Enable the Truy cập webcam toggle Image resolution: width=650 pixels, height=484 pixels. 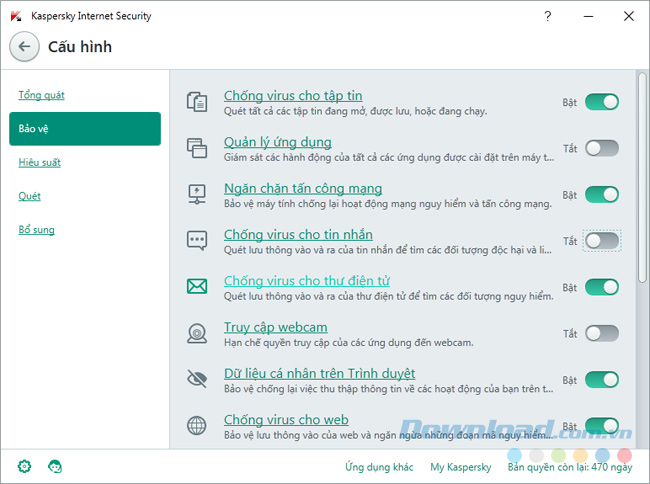pos(602,333)
